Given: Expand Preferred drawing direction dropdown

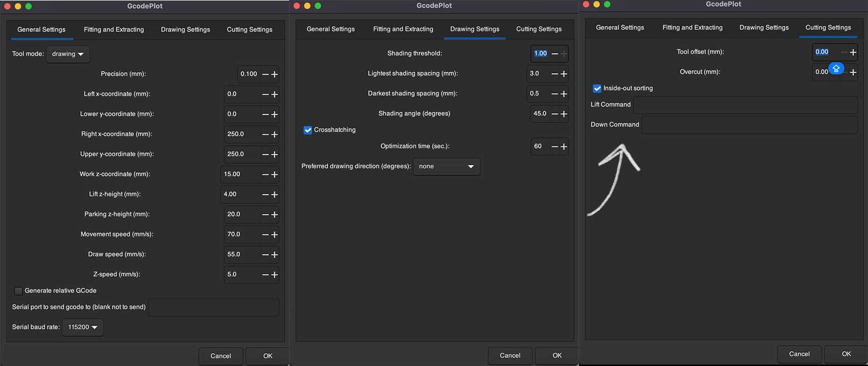Looking at the screenshot, I should (x=446, y=166).
